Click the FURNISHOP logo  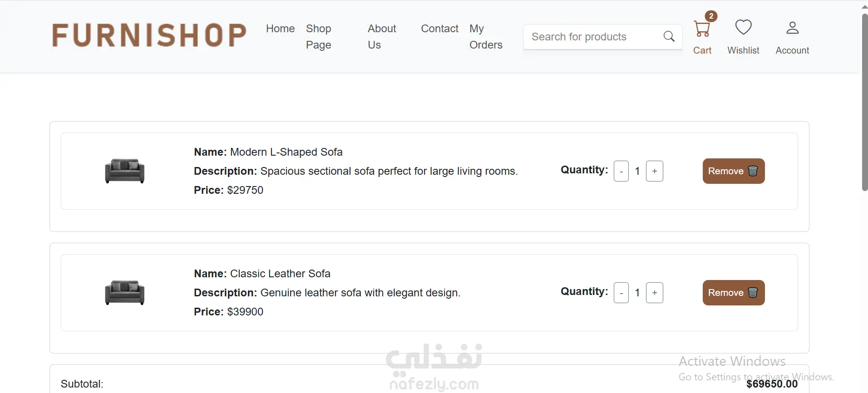pos(149,36)
